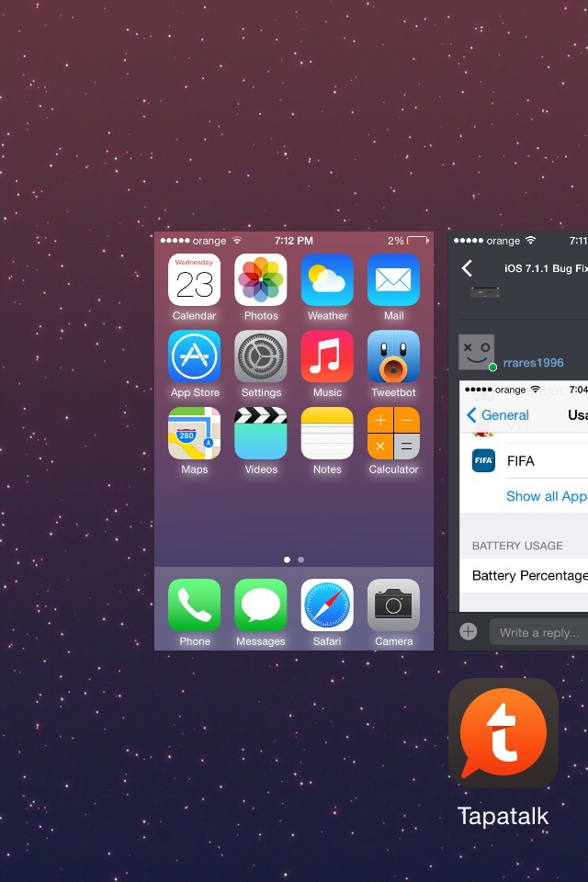This screenshot has width=588, height=882.
Task: Tap the BATTERY USAGE section header
Action: pyautogui.click(x=517, y=546)
